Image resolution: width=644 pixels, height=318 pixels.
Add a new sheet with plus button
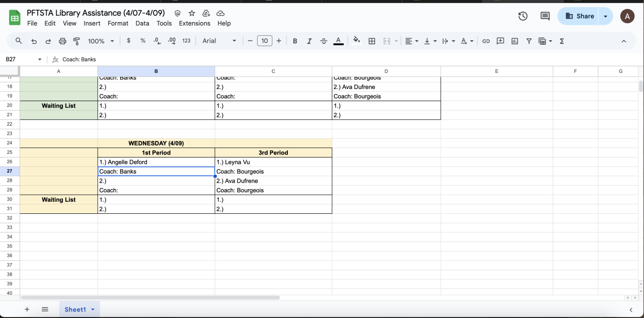click(27, 309)
